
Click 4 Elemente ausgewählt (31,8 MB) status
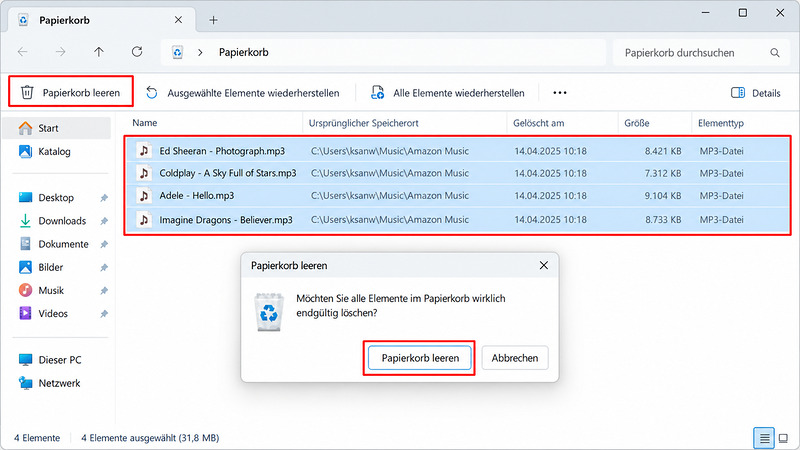click(x=150, y=438)
